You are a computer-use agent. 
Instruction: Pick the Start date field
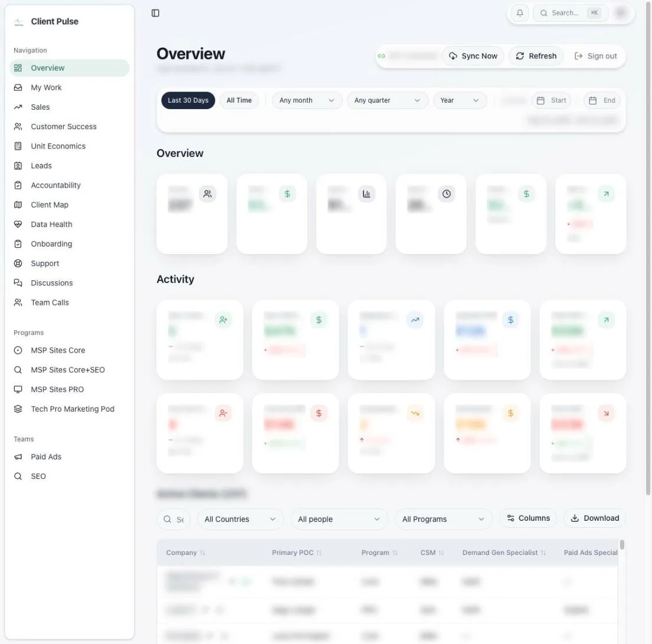pos(551,100)
